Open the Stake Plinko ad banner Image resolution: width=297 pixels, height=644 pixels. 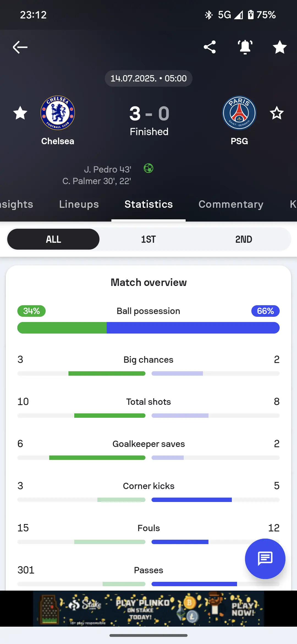[148, 608]
